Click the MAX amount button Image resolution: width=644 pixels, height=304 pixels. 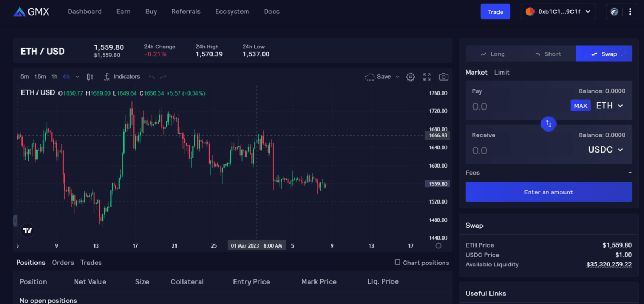(581, 106)
